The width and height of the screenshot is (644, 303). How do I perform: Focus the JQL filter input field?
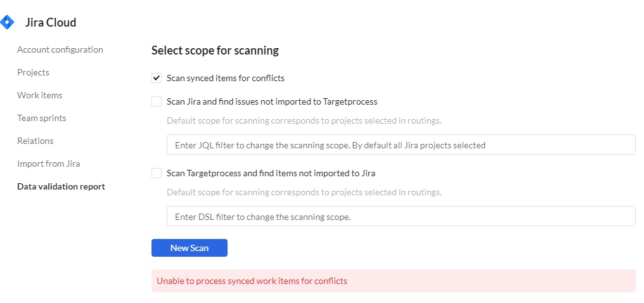[x=401, y=145]
